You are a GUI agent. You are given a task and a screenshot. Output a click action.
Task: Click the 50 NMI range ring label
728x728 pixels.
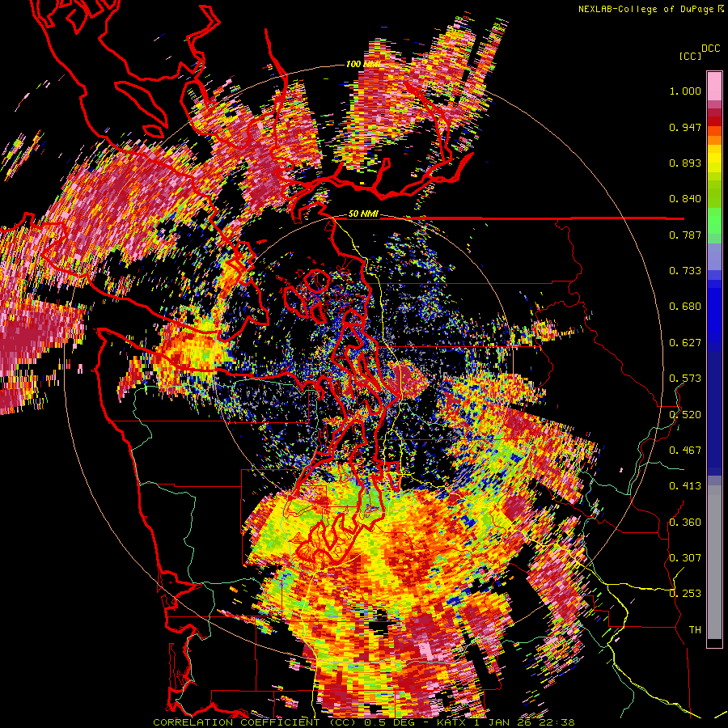pos(363,214)
